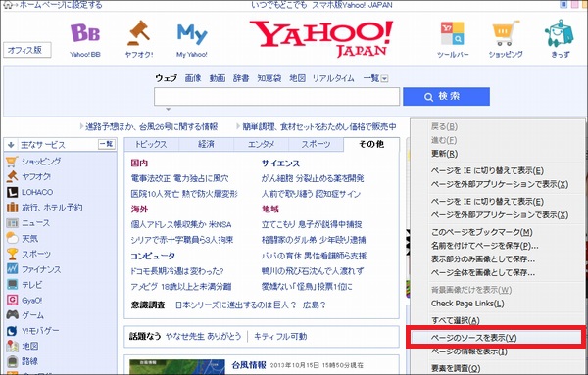
Task: Click the Yahoo! JAPAN logo
Action: [321, 38]
